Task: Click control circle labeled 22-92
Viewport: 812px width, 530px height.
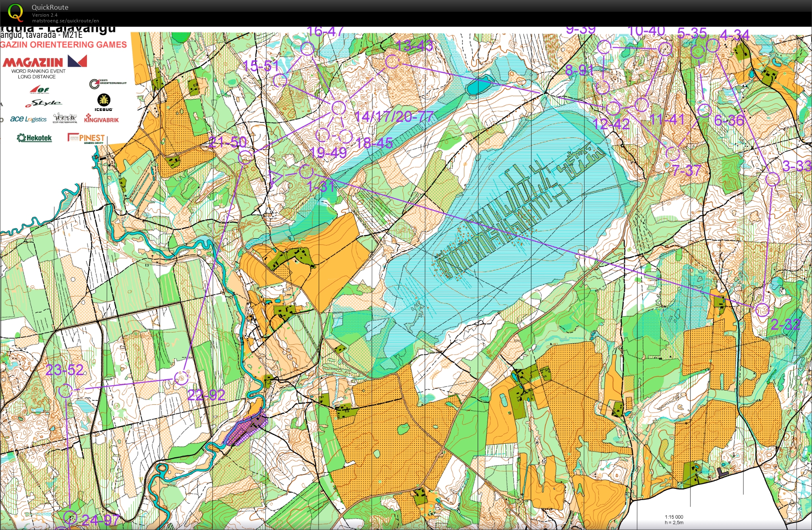Action: 181,378
